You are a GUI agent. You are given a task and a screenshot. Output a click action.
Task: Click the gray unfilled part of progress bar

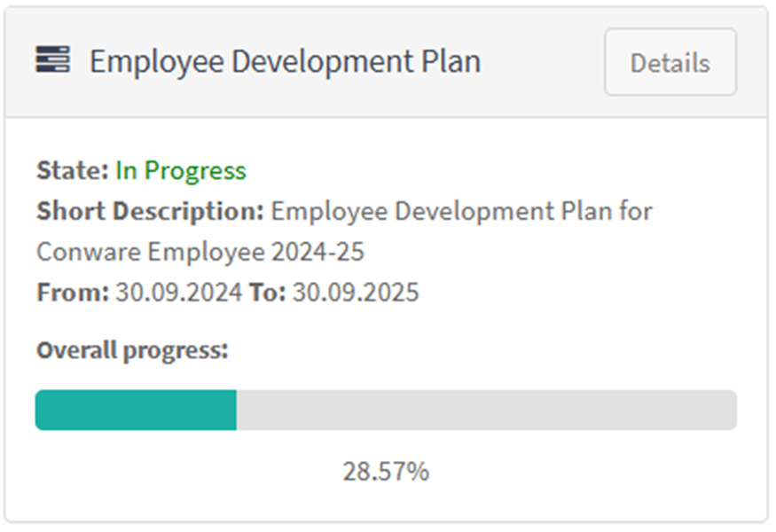pos(486,411)
